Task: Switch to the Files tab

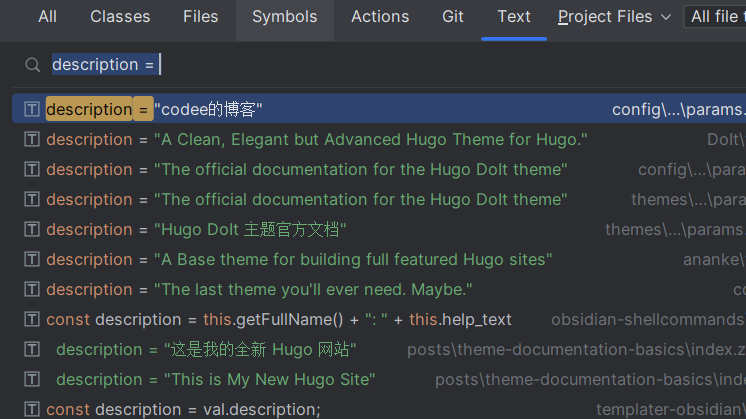Action: pos(201,17)
